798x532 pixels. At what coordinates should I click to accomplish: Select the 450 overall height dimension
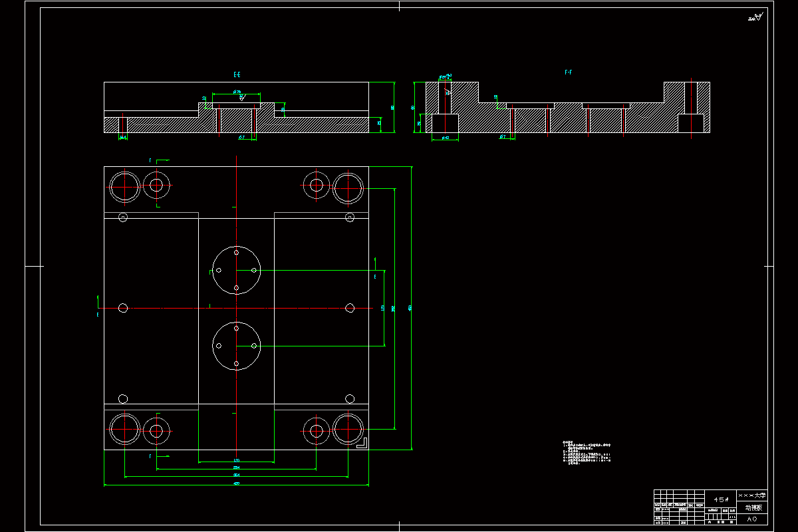click(x=410, y=308)
